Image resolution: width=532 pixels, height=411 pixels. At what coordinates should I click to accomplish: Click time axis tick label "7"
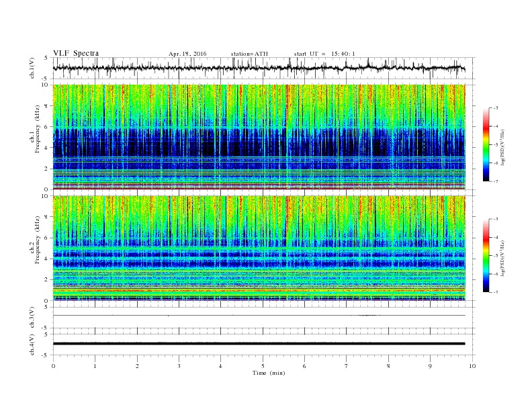pyautogui.click(x=347, y=366)
